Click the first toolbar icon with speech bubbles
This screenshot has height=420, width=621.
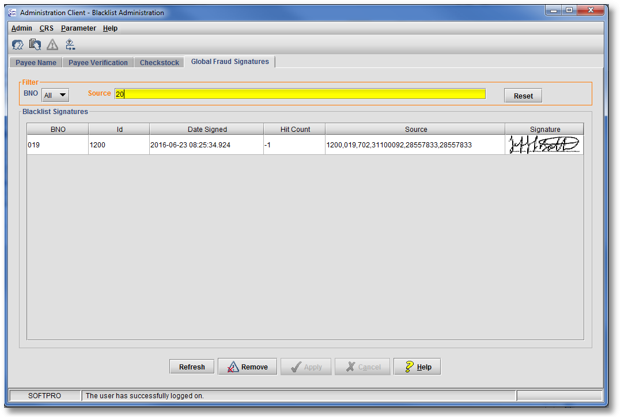18,45
